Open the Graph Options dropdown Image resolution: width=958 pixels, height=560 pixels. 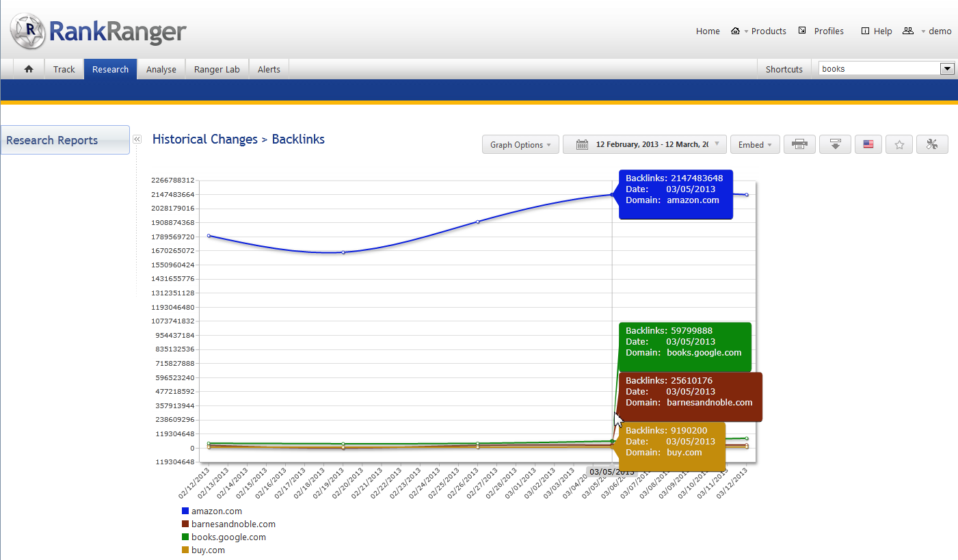(x=520, y=144)
